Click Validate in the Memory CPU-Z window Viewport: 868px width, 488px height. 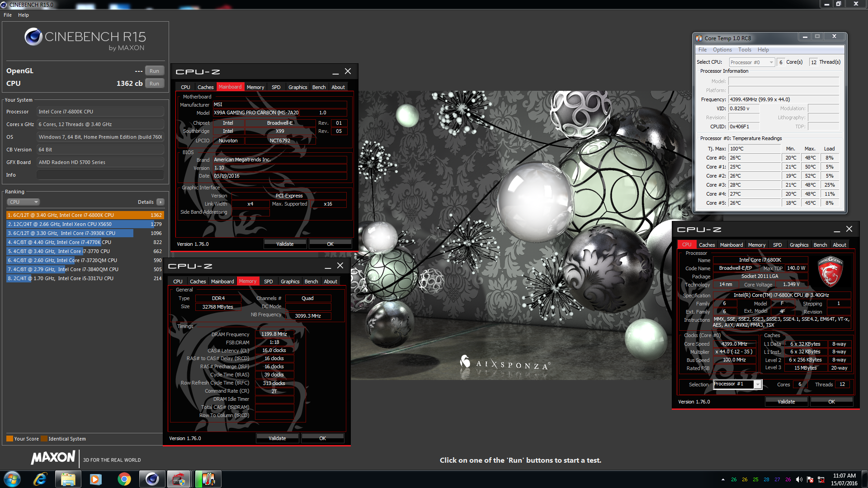click(277, 438)
